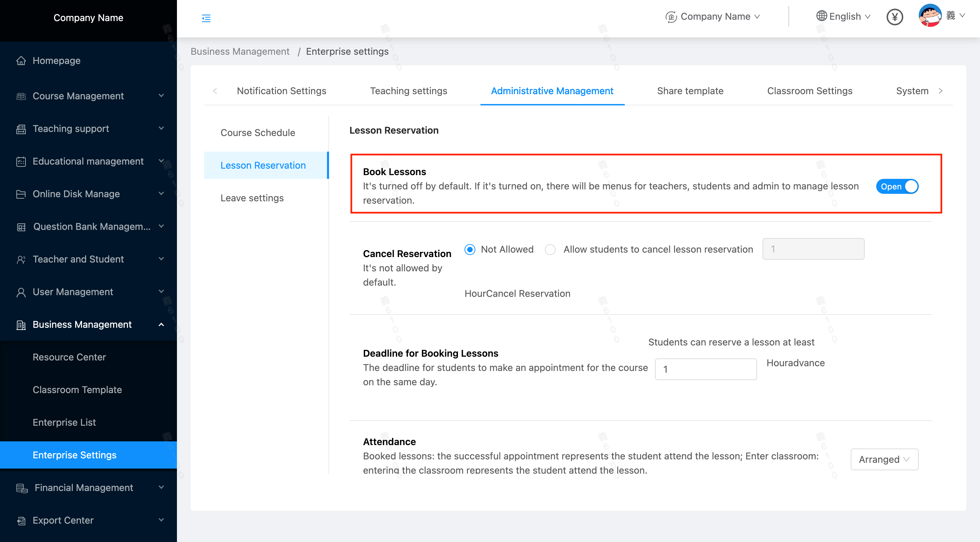Click the Houradvance number input field
The image size is (980, 542).
tap(705, 369)
